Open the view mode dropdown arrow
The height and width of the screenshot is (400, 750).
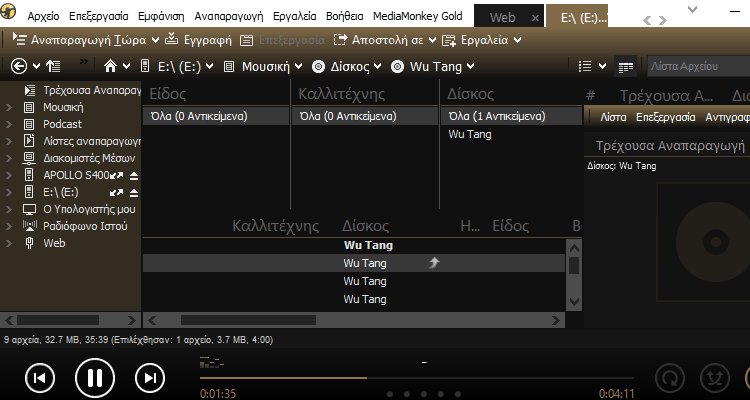pyautogui.click(x=602, y=67)
